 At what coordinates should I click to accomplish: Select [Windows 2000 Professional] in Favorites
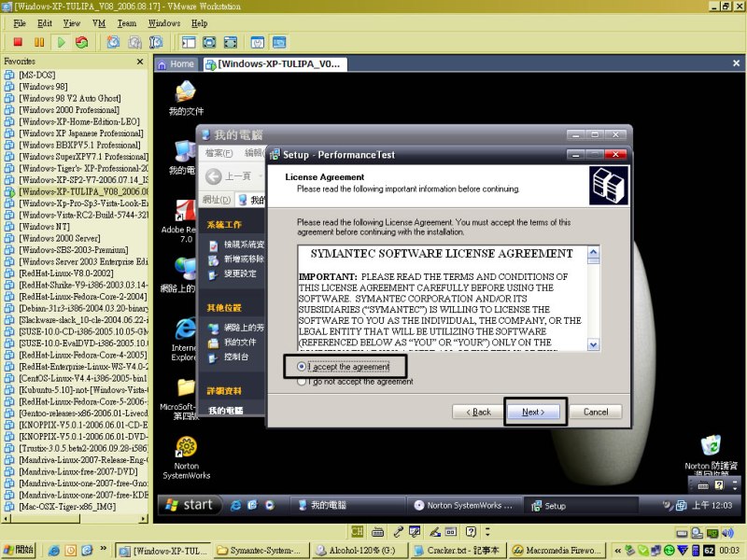(69, 110)
